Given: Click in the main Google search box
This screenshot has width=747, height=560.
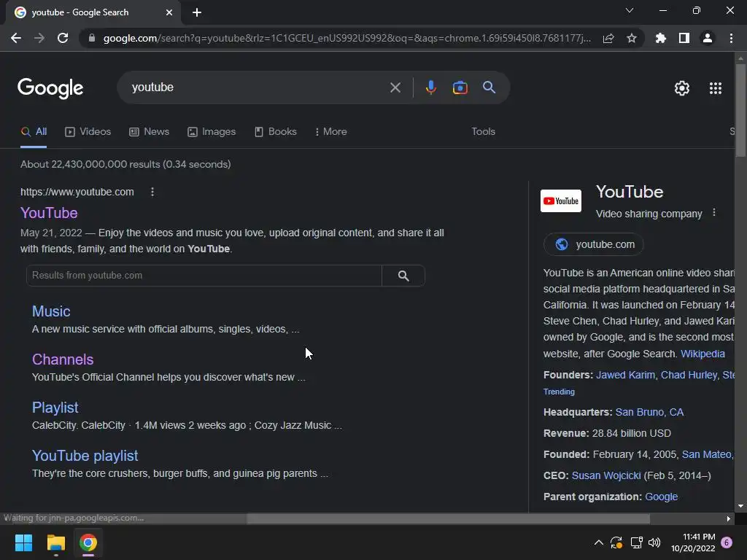Looking at the screenshot, I should [x=258, y=87].
